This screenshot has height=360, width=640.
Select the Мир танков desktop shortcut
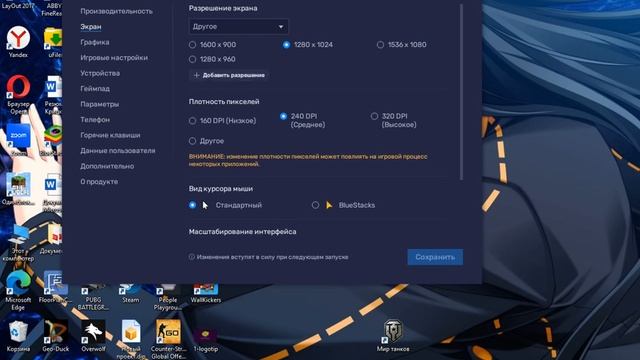pyautogui.click(x=393, y=336)
